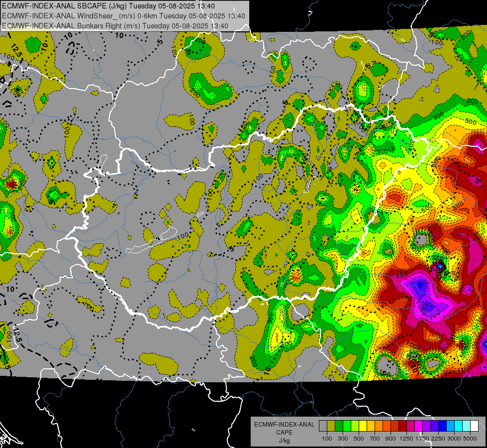Screen dimensions: 487x448
Task: Click the sky blue legend swatch before 3000
Action: tap(451, 426)
